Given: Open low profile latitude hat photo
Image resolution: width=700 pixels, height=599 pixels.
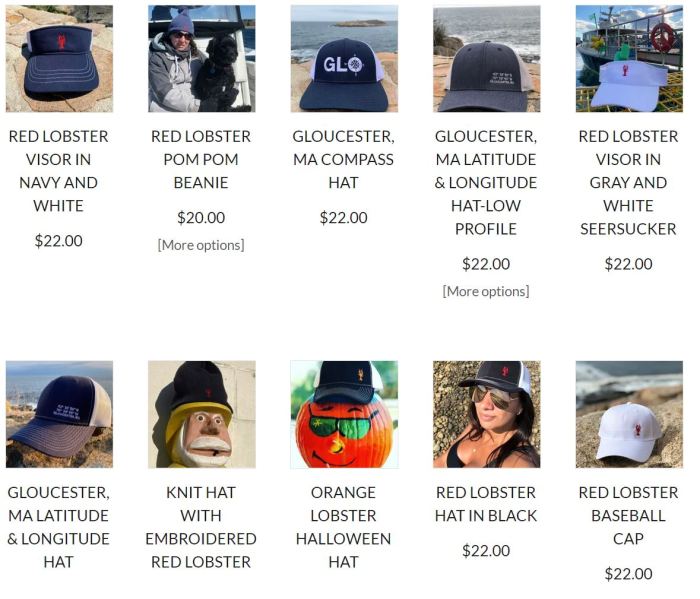Looking at the screenshot, I should click(x=487, y=58).
